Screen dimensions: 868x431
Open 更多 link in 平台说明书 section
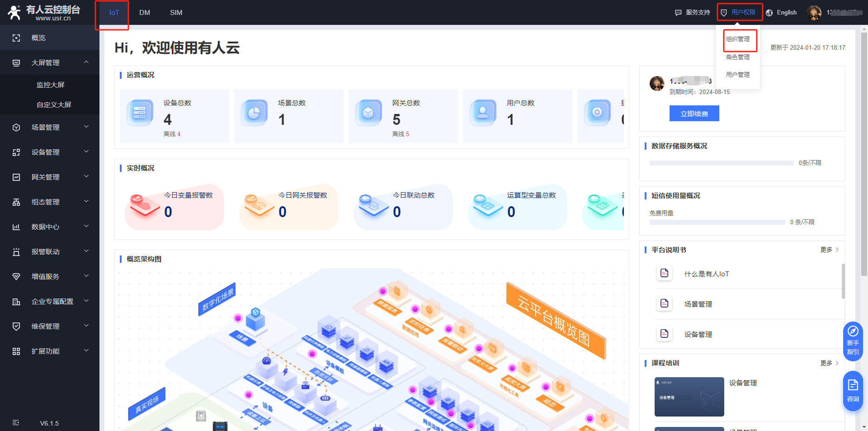pyautogui.click(x=829, y=250)
